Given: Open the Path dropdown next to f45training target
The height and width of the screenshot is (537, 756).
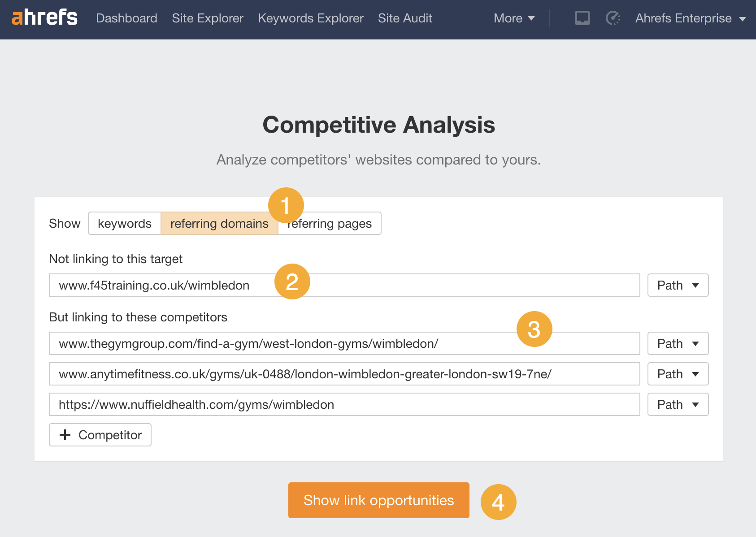Looking at the screenshot, I should (x=678, y=285).
